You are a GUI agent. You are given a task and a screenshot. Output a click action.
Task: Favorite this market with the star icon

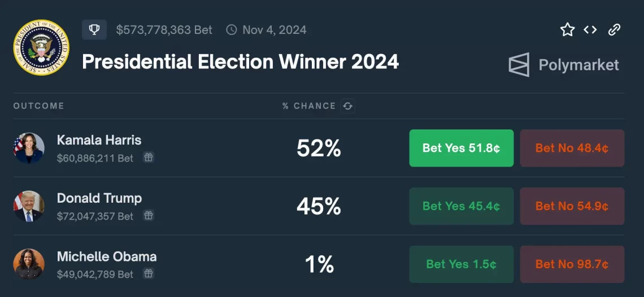567,30
